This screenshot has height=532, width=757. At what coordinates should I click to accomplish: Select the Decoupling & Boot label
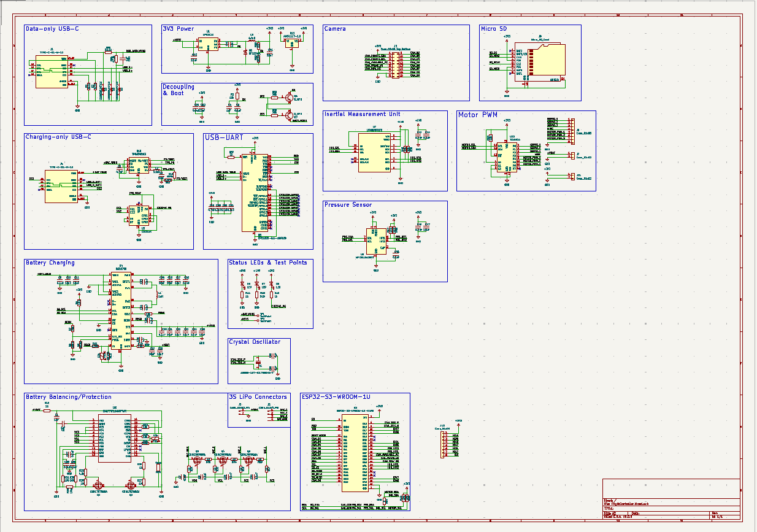click(x=179, y=90)
